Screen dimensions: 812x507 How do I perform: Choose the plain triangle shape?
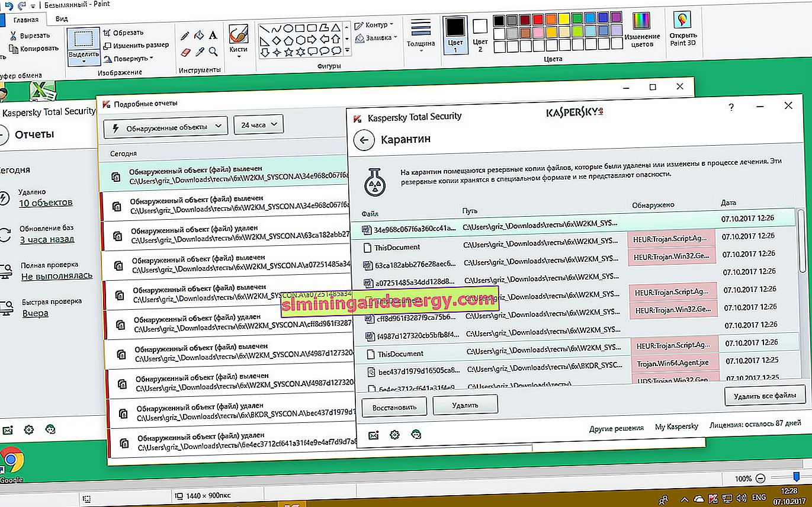(x=336, y=28)
